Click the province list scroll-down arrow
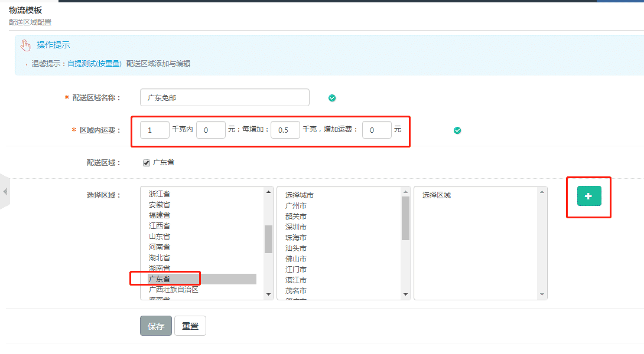Viewport: 644px width, 354px height. [x=269, y=294]
